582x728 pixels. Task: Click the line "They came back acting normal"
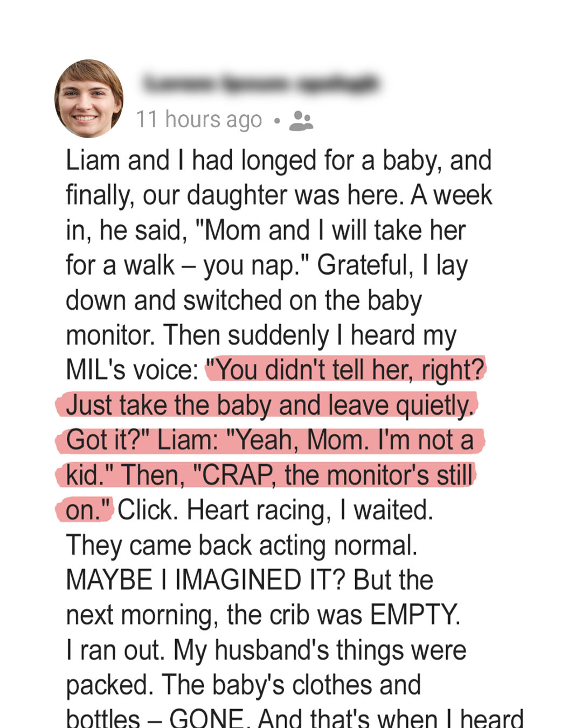pyautogui.click(x=241, y=545)
